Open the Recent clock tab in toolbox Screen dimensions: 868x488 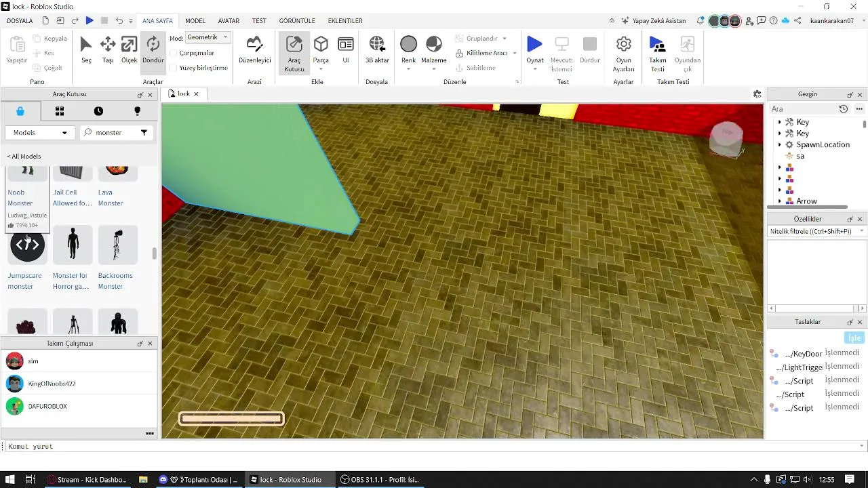[98, 111]
